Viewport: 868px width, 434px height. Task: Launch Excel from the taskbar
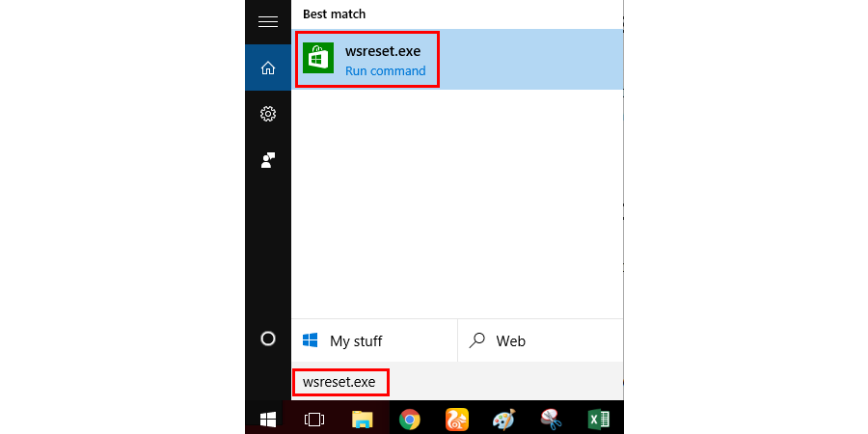click(x=599, y=420)
